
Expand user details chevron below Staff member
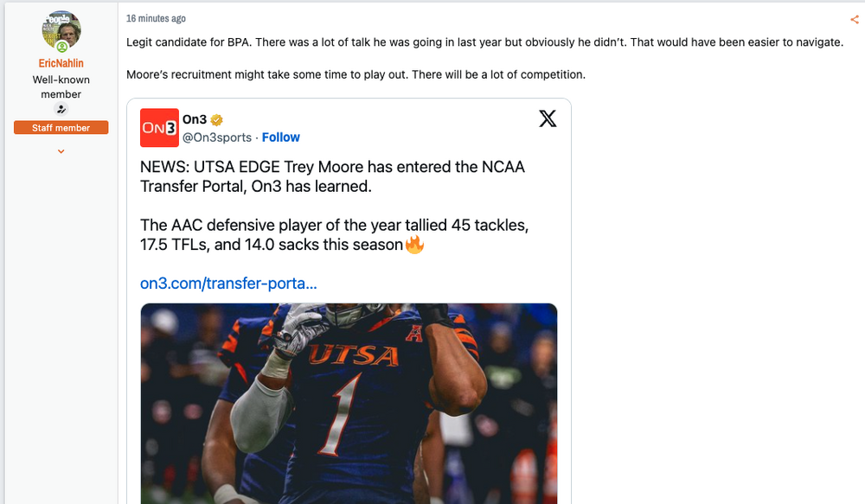pyautogui.click(x=61, y=151)
